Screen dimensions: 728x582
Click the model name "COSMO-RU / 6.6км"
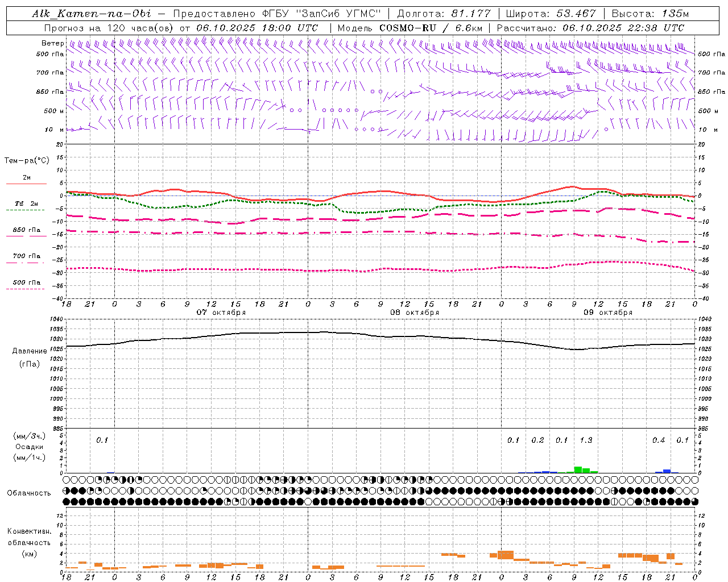coord(431,28)
